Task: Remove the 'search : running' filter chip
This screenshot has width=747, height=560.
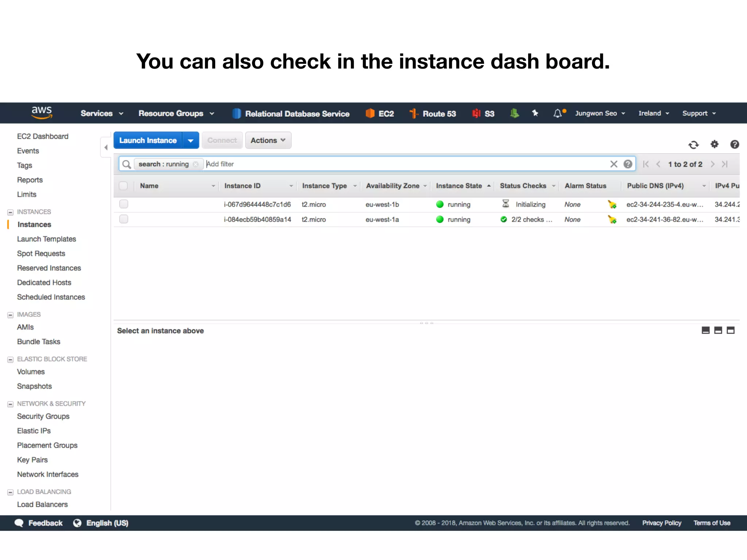Action: pyautogui.click(x=196, y=164)
